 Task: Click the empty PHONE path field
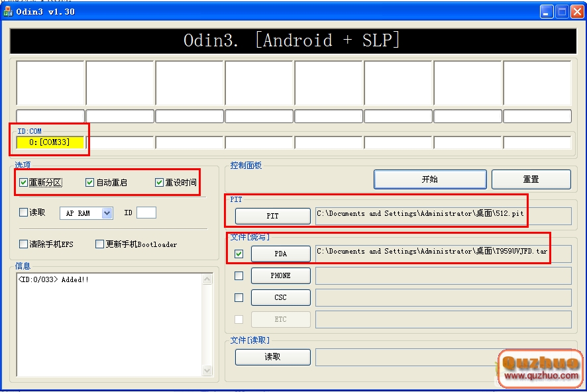(444, 275)
